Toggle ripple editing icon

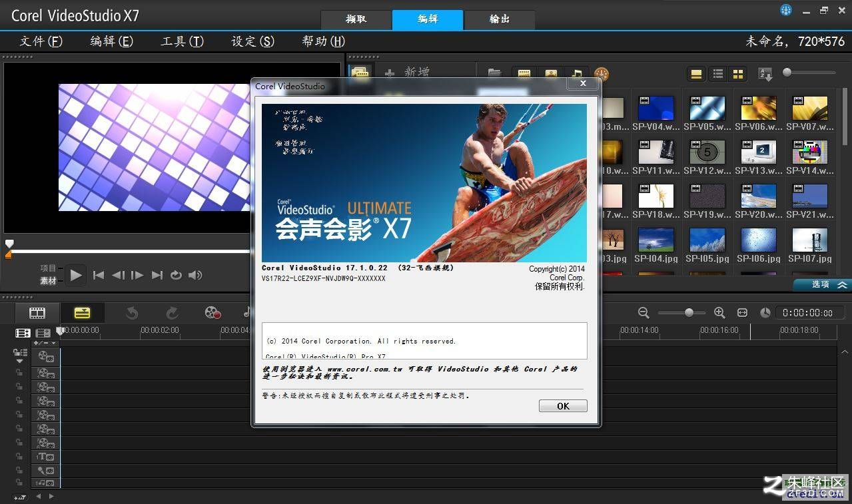(x=20, y=352)
